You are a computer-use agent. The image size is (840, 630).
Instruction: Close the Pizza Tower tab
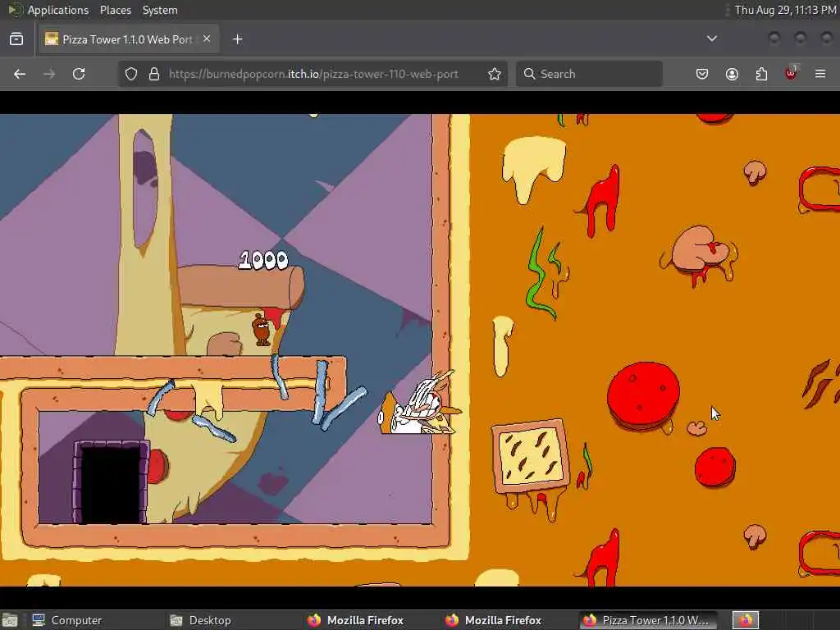pos(207,39)
